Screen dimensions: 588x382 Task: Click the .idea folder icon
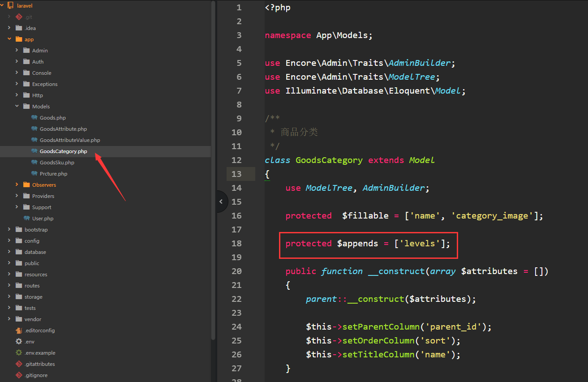(x=19, y=28)
